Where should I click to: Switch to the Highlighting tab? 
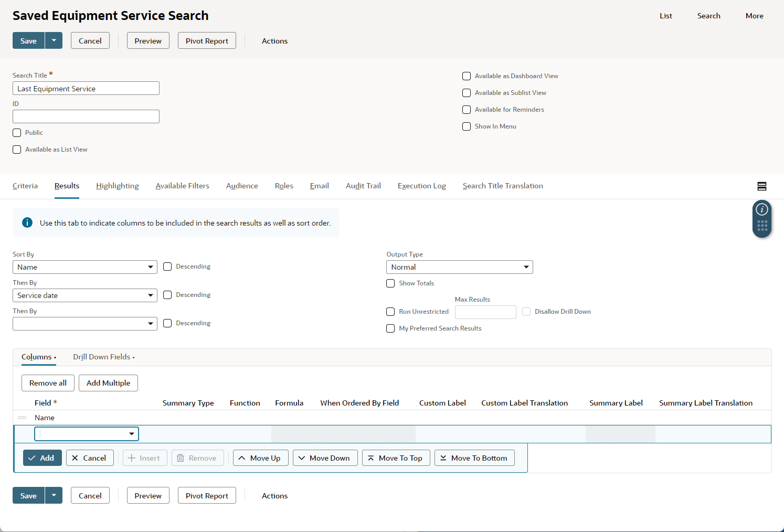[x=118, y=186]
